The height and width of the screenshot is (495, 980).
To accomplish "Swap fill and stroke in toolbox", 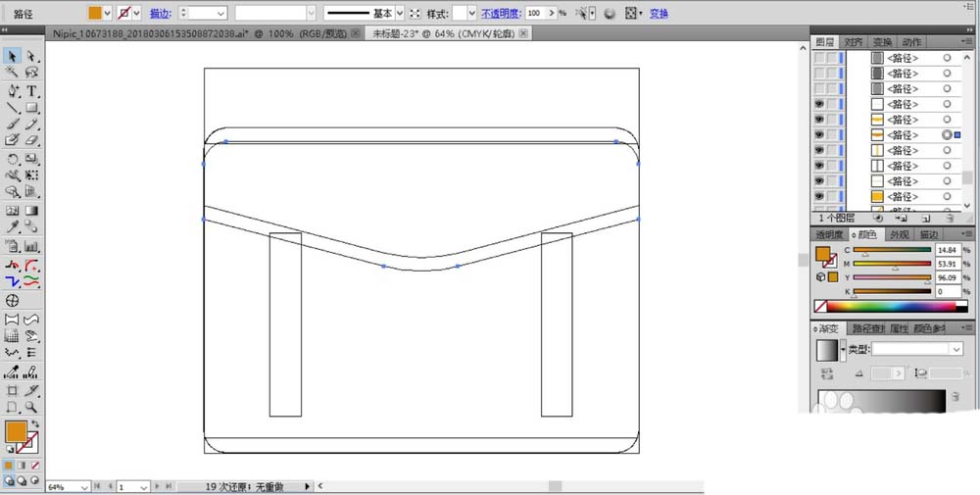I will tap(35, 424).
